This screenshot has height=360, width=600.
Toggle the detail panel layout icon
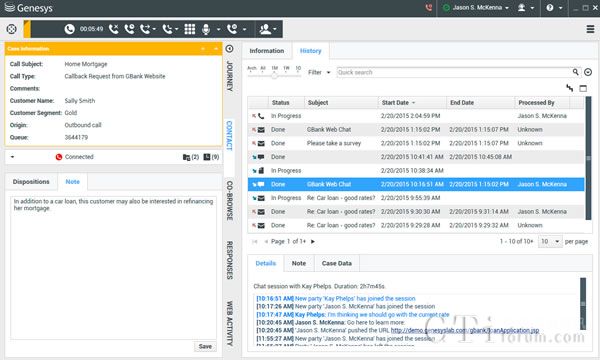pos(583,88)
